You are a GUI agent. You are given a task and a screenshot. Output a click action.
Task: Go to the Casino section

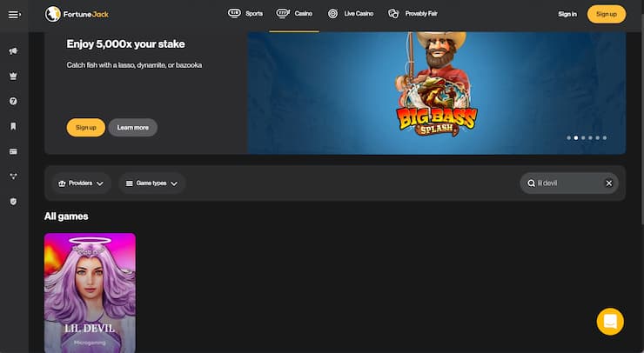294,14
